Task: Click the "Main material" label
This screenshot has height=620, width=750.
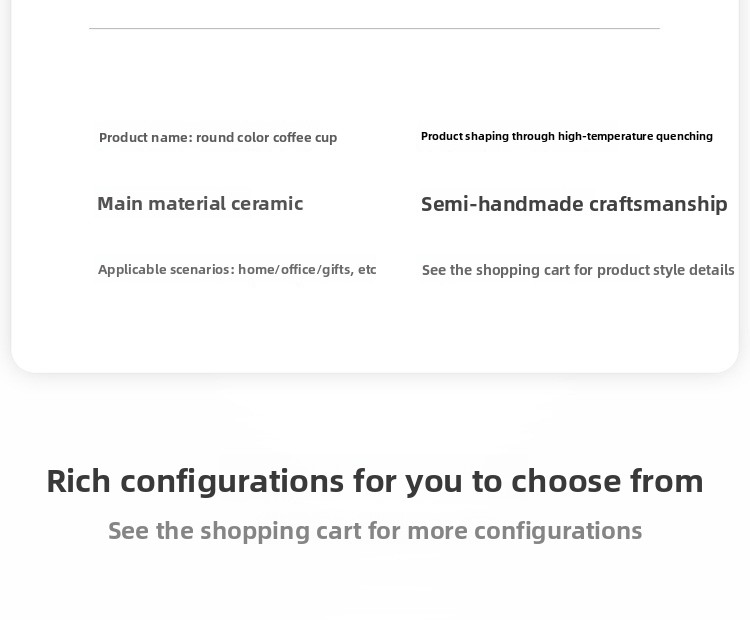Action: [x=161, y=203]
